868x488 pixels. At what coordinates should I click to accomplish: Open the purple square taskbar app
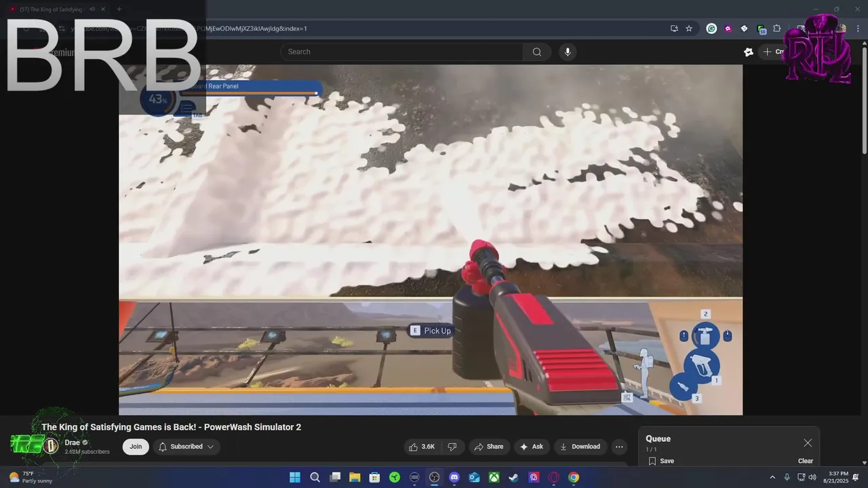[x=534, y=477]
